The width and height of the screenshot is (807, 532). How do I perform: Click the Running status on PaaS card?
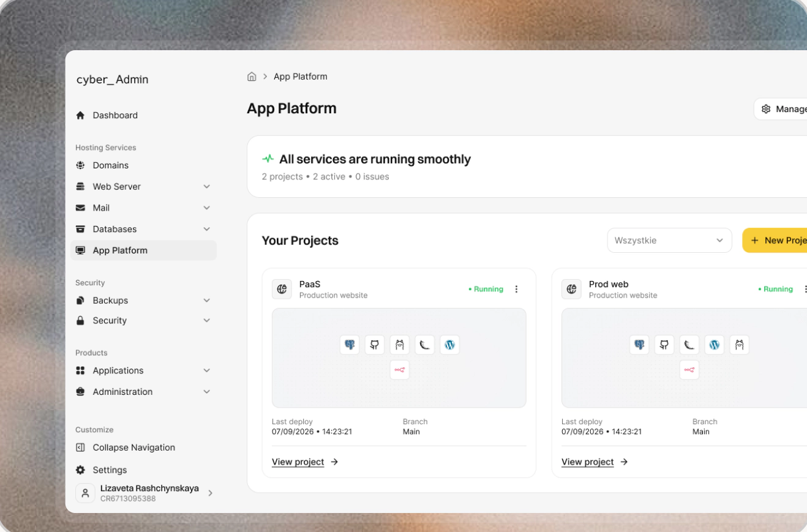(x=486, y=289)
